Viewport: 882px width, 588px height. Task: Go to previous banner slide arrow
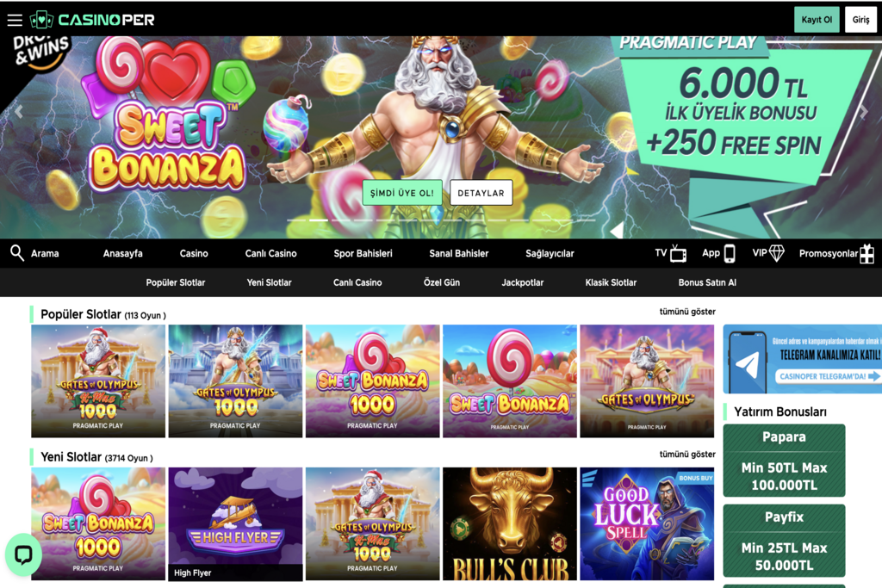click(x=19, y=112)
